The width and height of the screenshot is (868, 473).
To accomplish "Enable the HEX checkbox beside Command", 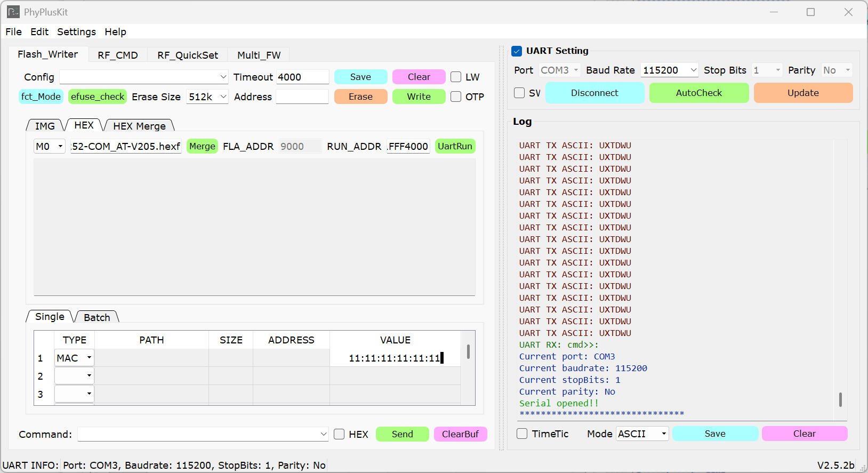I will [339, 434].
